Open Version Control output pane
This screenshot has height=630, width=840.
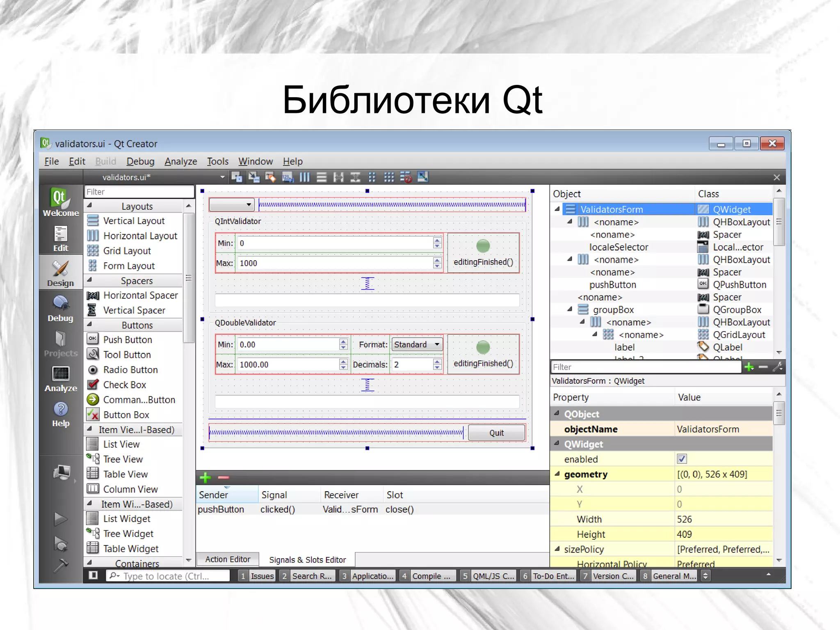(x=609, y=576)
